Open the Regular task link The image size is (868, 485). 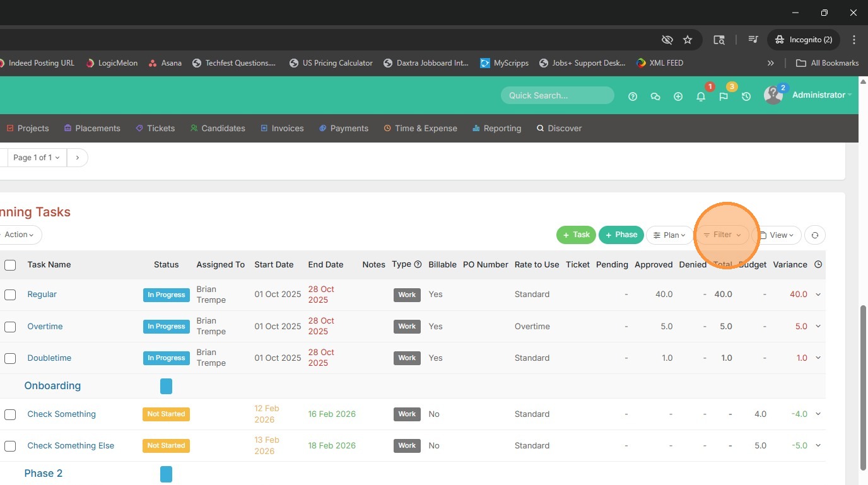[x=42, y=295]
